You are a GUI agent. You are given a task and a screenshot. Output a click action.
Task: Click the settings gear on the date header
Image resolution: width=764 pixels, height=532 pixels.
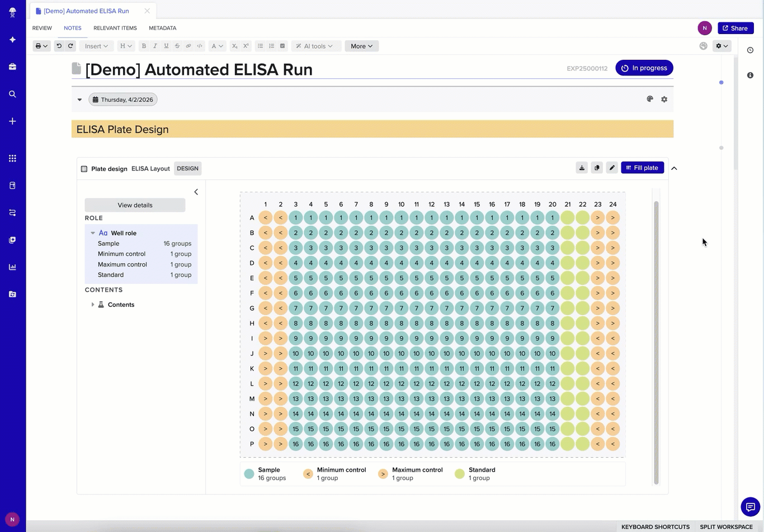(664, 99)
